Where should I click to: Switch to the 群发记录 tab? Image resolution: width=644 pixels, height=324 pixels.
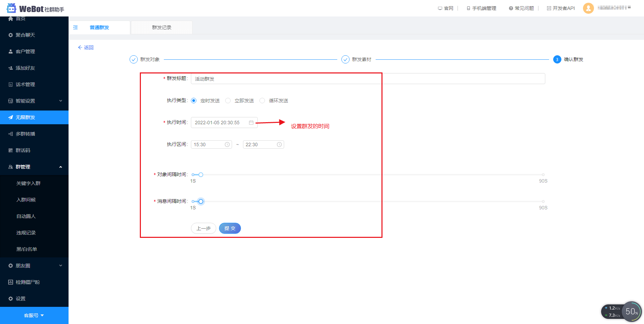point(162,27)
